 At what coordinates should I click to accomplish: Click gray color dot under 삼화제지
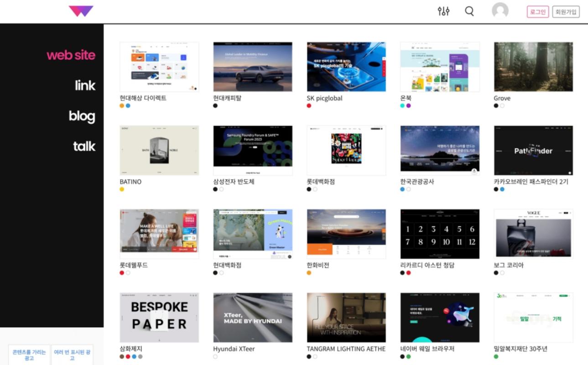140,356
